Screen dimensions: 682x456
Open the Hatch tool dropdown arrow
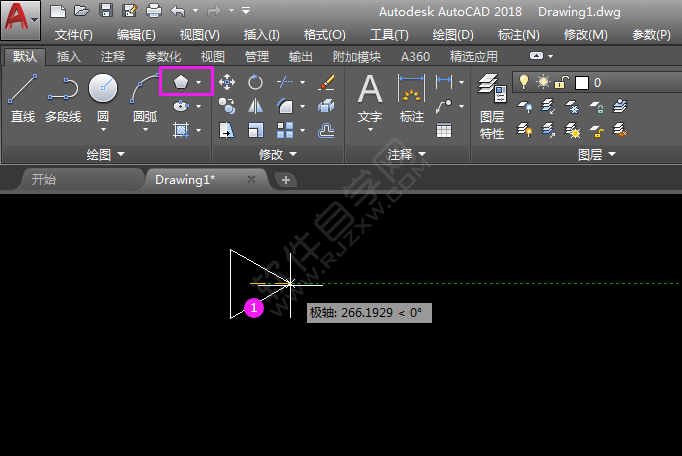(199, 130)
